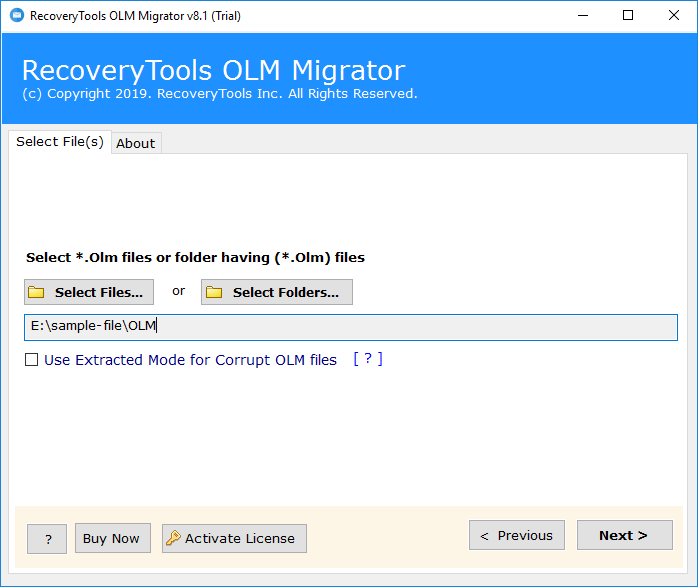Minimize the OLM Migrator window
The image size is (698, 587).
click(x=583, y=16)
